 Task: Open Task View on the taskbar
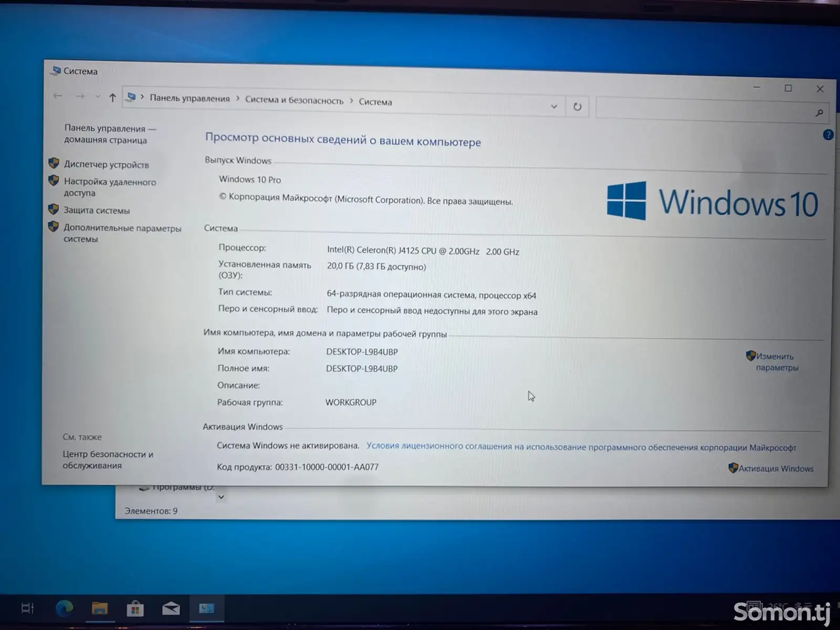pos(27,608)
